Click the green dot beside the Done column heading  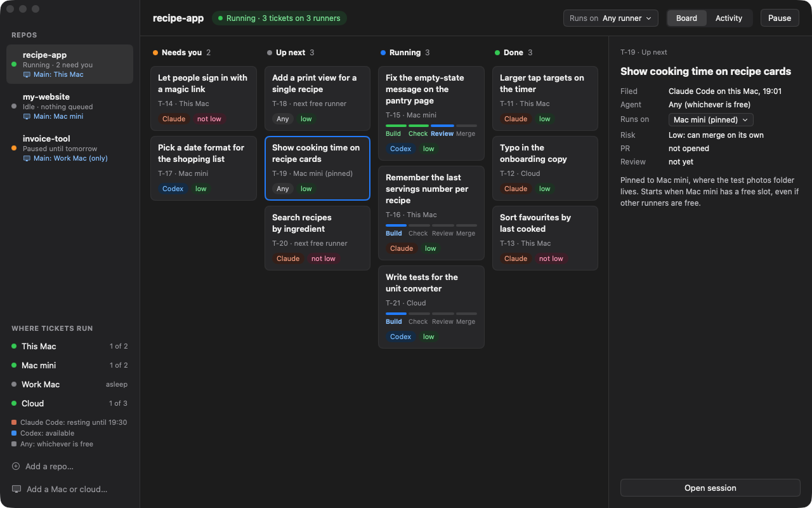coord(497,53)
